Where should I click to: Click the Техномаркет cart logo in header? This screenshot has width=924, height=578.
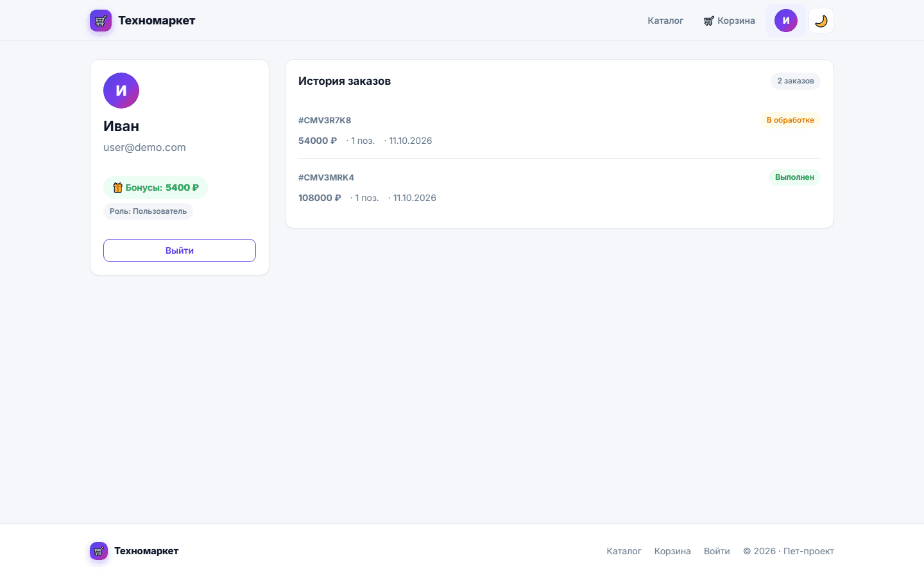(x=101, y=21)
